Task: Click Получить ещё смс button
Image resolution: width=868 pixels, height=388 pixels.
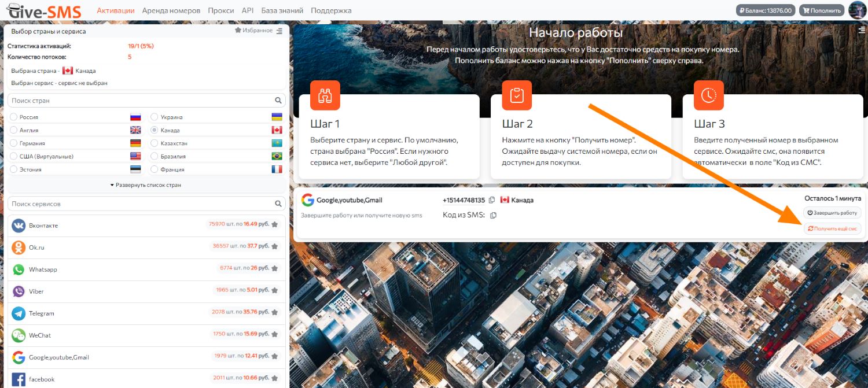Action: tap(832, 229)
